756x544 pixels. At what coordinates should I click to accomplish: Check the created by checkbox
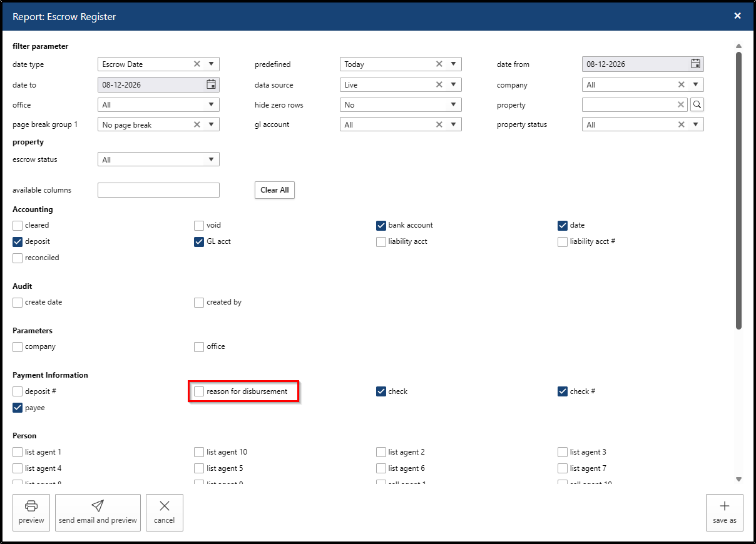pyautogui.click(x=199, y=303)
